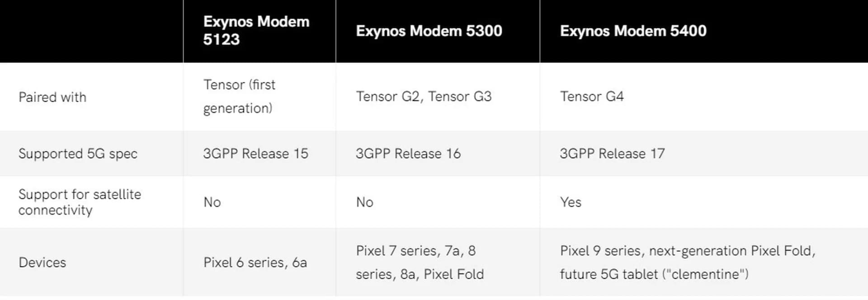The height and width of the screenshot is (300, 868).
Task: Click "Support for satellite connectivity" row label
Action: 80,202
